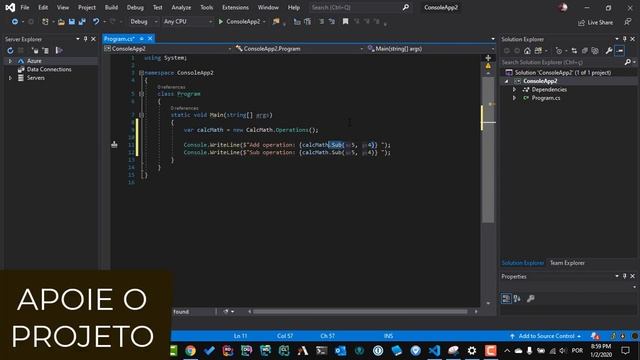Viewport: 640px width, 360px height.
Task: Open Properties wrench icon in Solution Explorer
Action: [x=609, y=51]
